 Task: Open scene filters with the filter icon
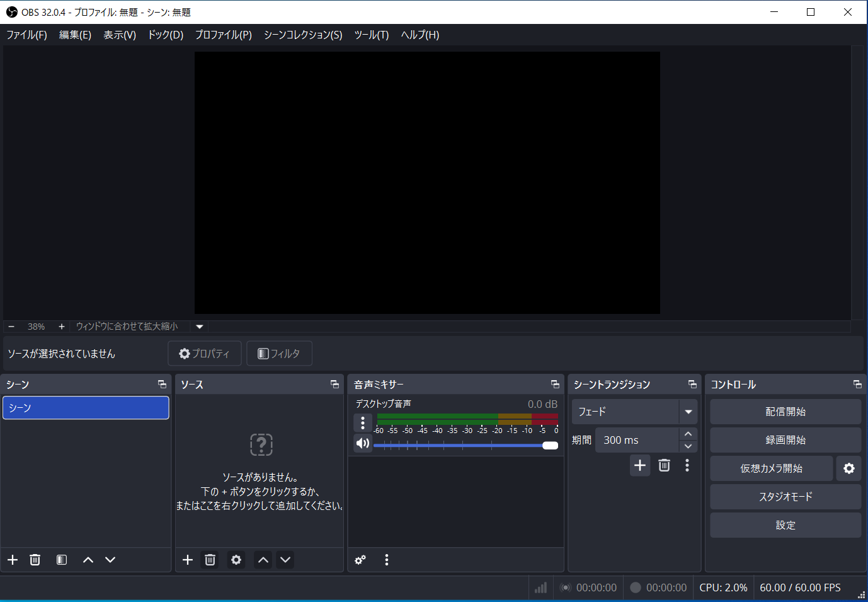[x=61, y=559]
